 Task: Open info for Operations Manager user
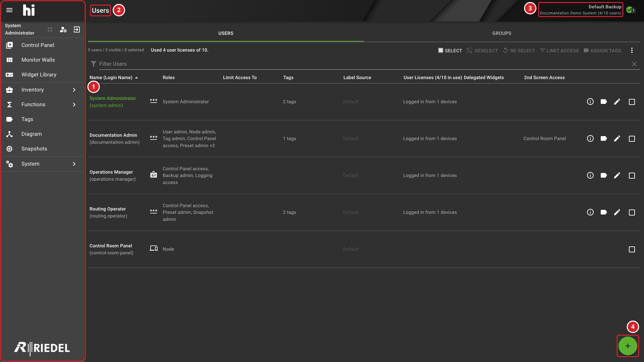pos(590,175)
